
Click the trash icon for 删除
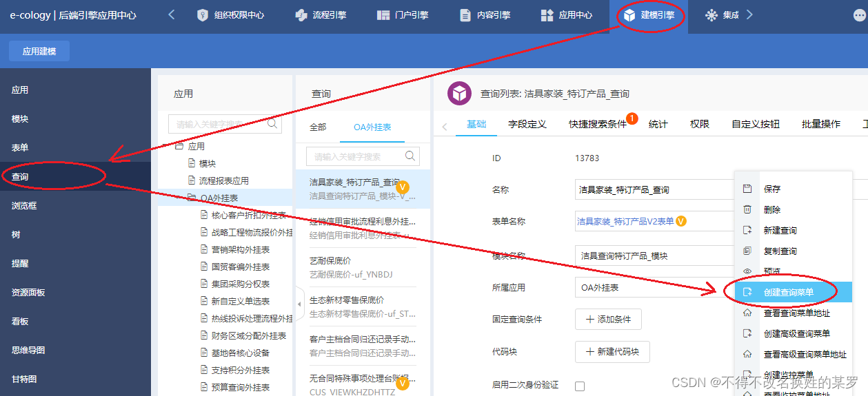pyautogui.click(x=747, y=209)
